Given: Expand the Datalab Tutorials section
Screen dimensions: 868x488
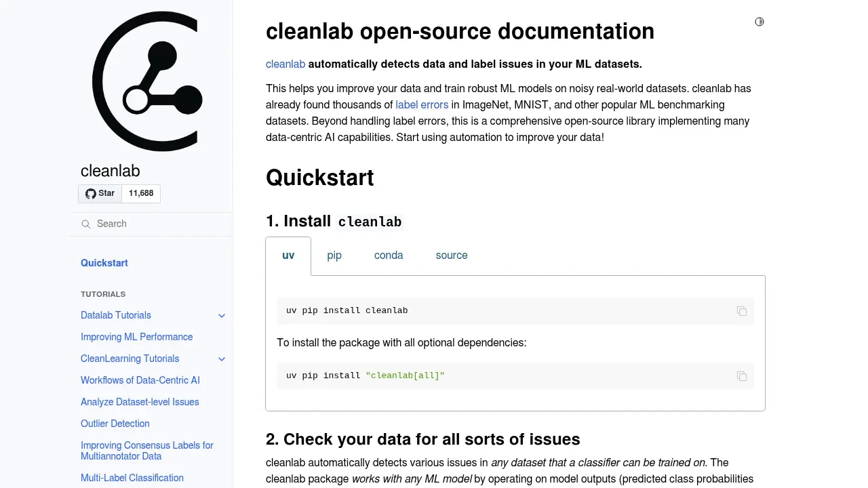Looking at the screenshot, I should (222, 316).
